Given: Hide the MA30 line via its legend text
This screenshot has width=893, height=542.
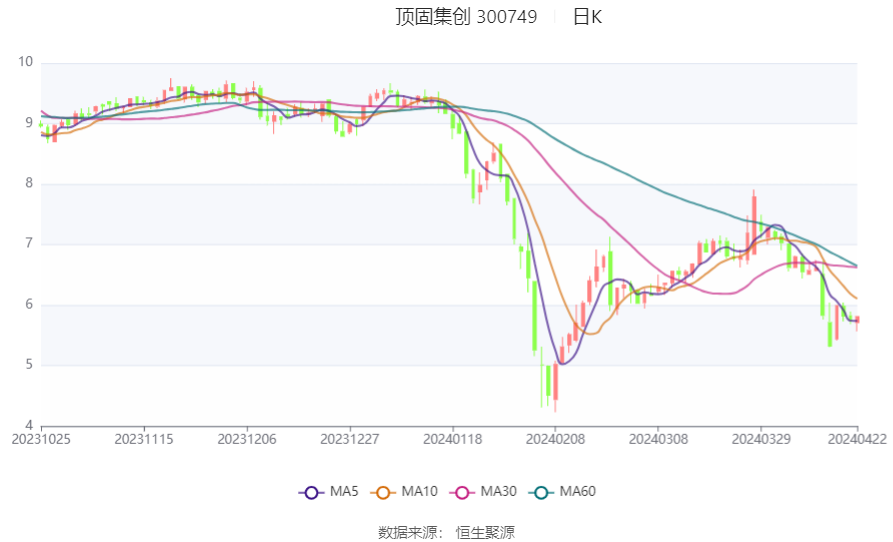Looking at the screenshot, I should [x=499, y=492].
